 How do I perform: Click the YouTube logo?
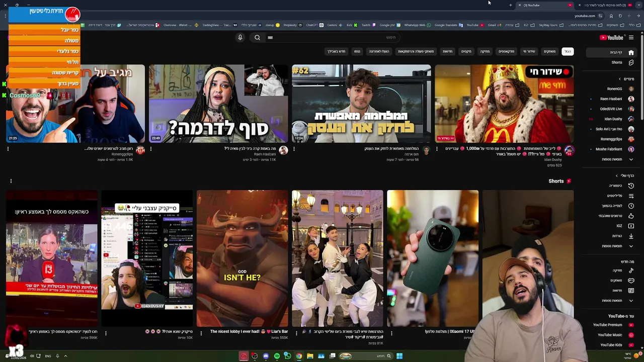612,38
